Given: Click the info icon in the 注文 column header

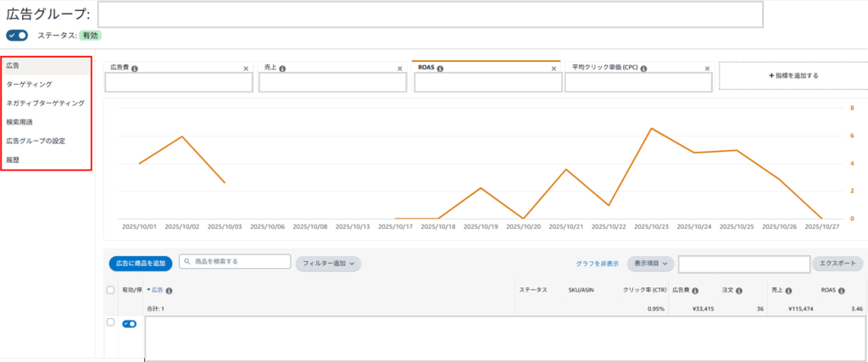Looking at the screenshot, I should tap(739, 290).
